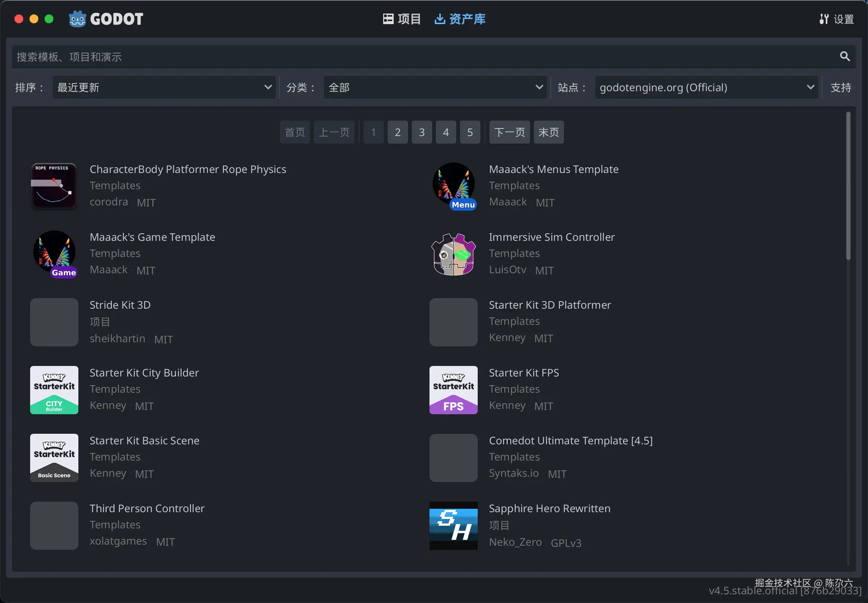
Task: Open the sort order dropdown
Action: click(x=164, y=87)
